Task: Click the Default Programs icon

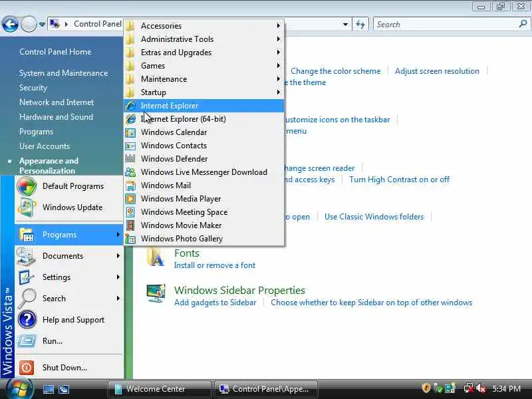Action: click(27, 186)
